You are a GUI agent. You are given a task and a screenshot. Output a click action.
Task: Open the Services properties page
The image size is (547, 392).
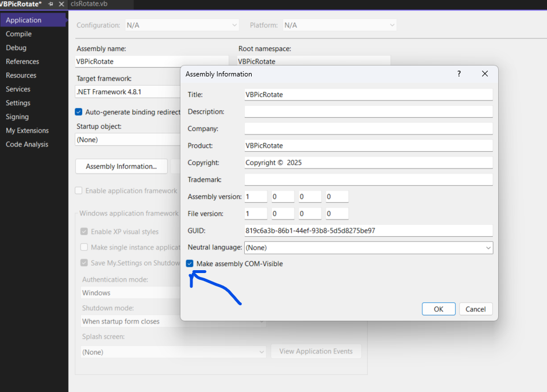18,89
